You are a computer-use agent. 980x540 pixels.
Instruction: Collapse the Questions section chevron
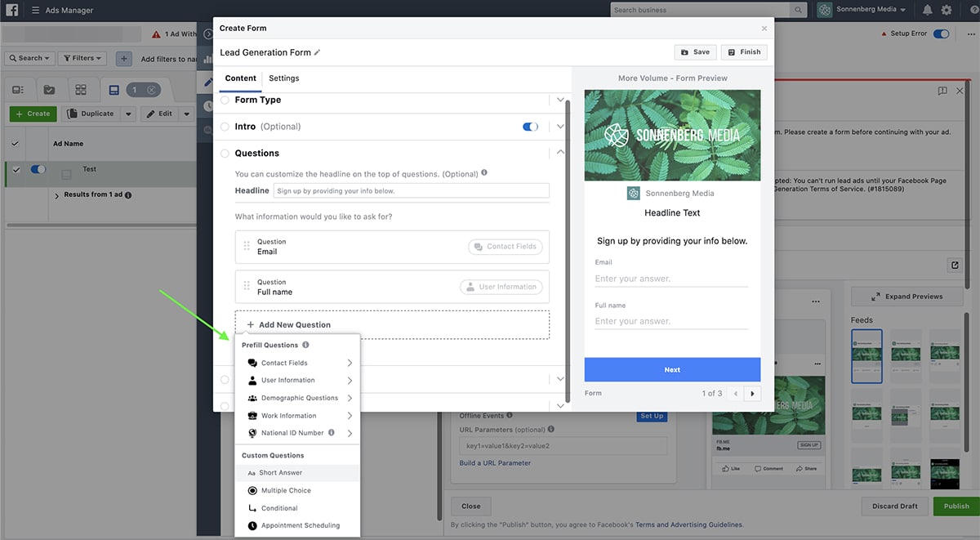560,152
